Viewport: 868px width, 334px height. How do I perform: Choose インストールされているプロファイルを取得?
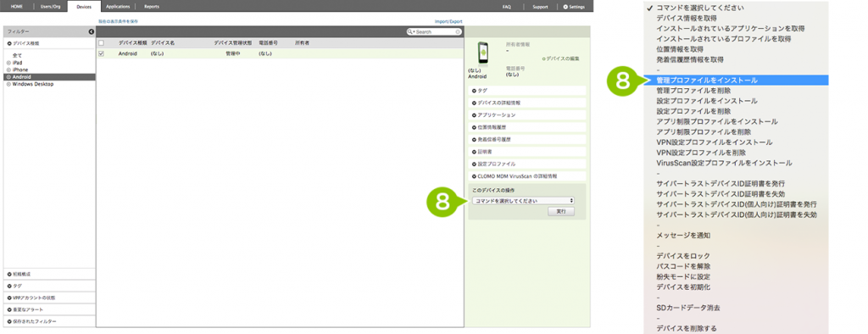[x=724, y=39]
